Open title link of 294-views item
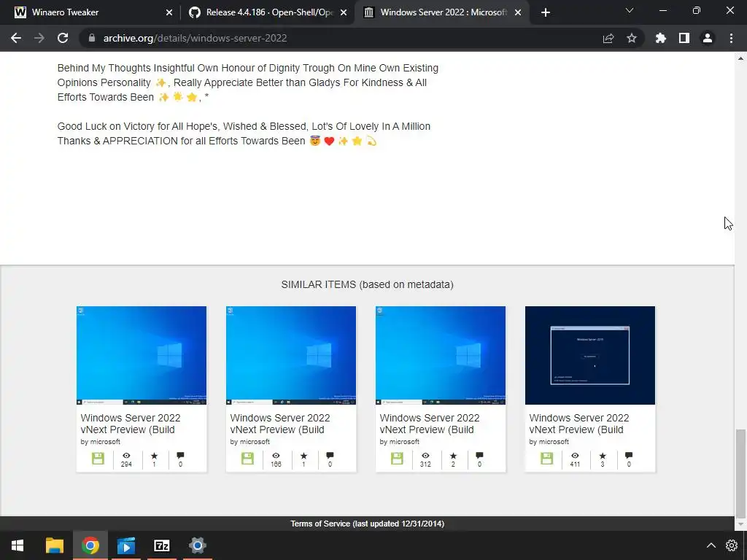Image resolution: width=747 pixels, height=560 pixels. pyautogui.click(x=131, y=424)
